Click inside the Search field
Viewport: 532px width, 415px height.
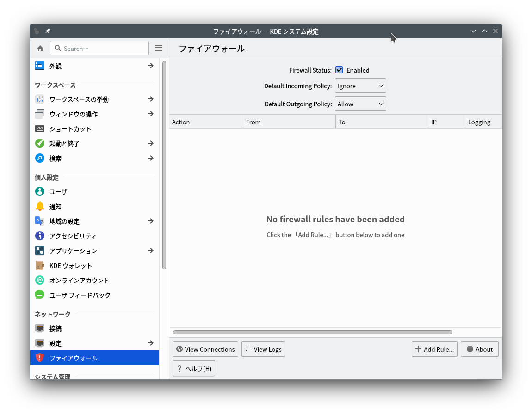pos(99,48)
